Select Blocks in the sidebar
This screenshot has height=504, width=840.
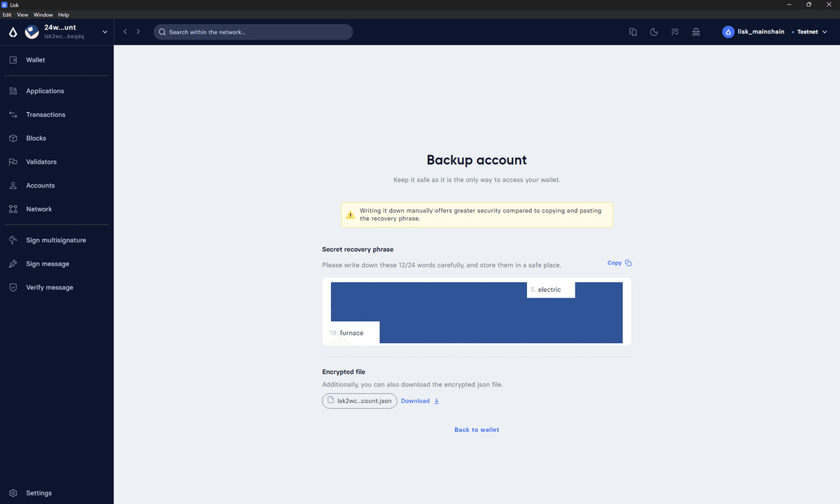[x=36, y=139]
